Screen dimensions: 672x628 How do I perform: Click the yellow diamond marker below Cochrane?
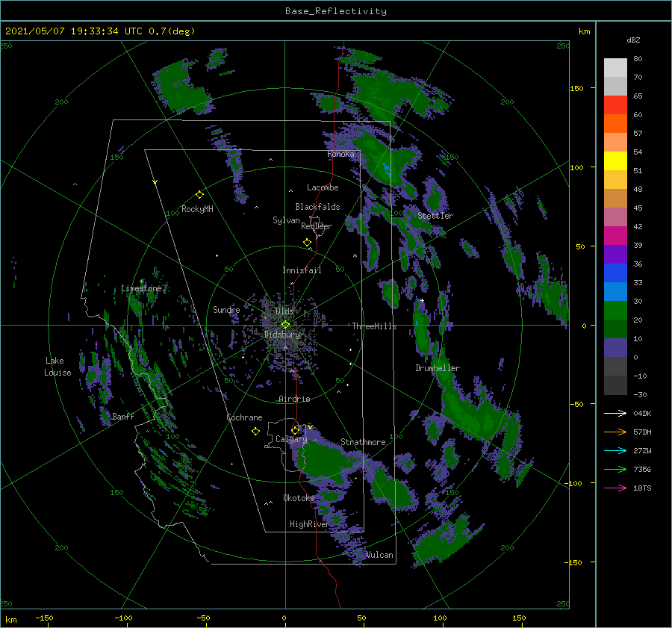255,432
